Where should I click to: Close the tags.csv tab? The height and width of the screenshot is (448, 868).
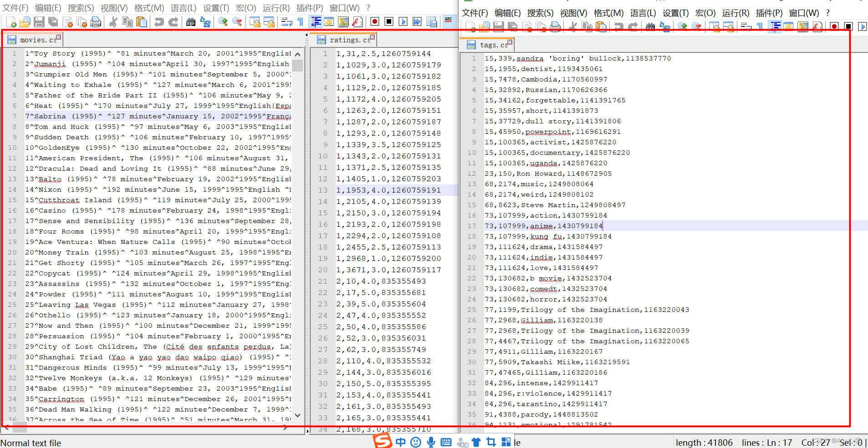(510, 42)
